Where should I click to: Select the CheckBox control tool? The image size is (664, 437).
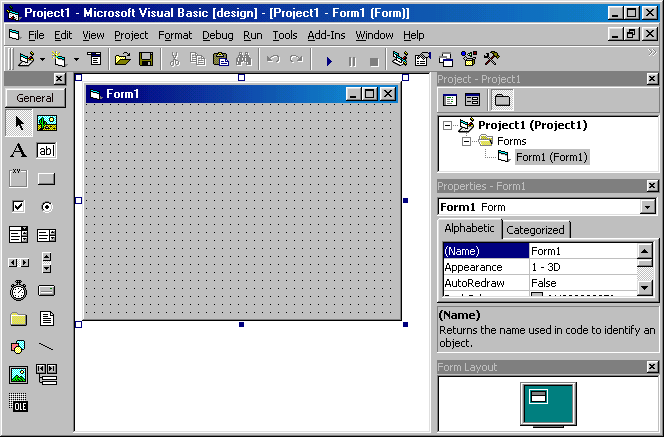[x=18, y=207]
